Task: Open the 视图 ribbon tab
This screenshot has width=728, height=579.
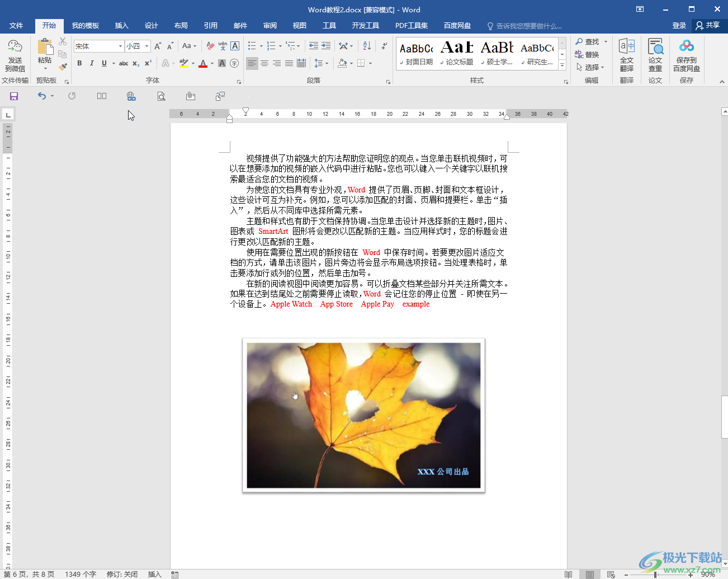Action: click(x=300, y=26)
